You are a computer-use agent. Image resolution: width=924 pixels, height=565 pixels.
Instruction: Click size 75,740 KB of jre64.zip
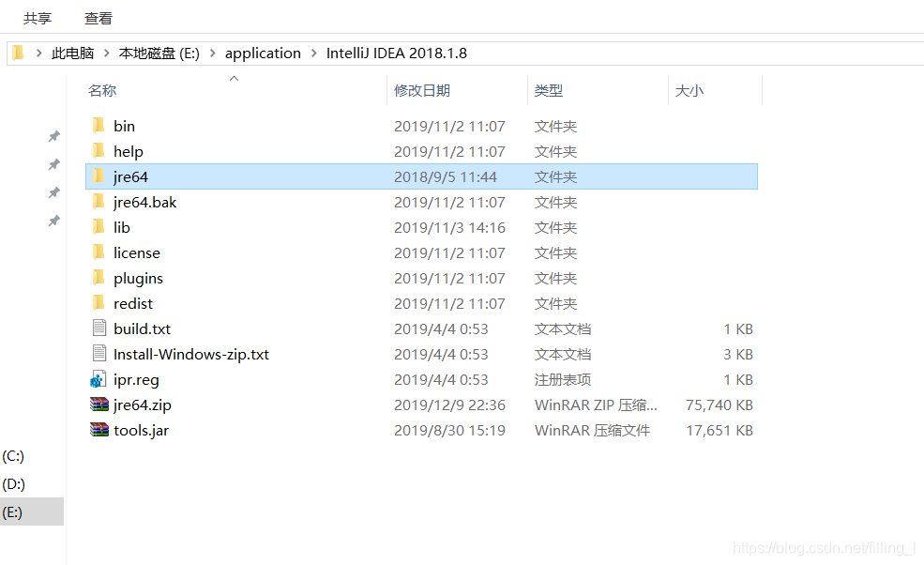click(x=719, y=405)
